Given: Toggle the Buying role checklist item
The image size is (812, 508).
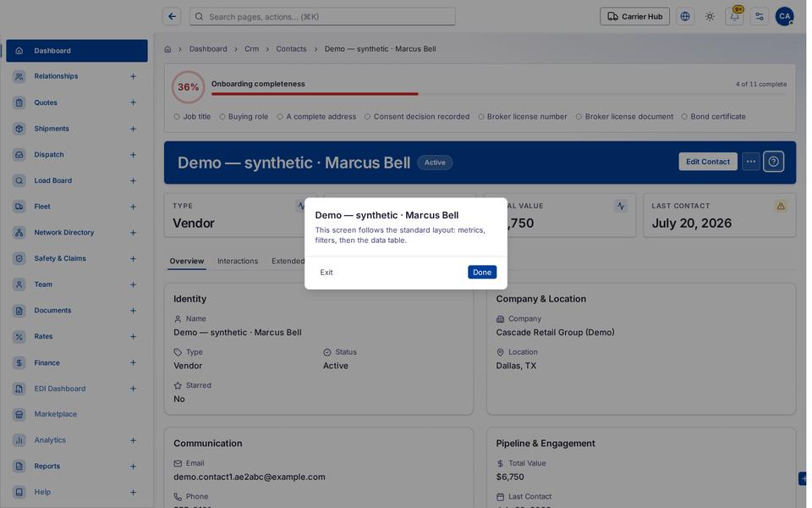Looking at the screenshot, I should (x=244, y=117).
